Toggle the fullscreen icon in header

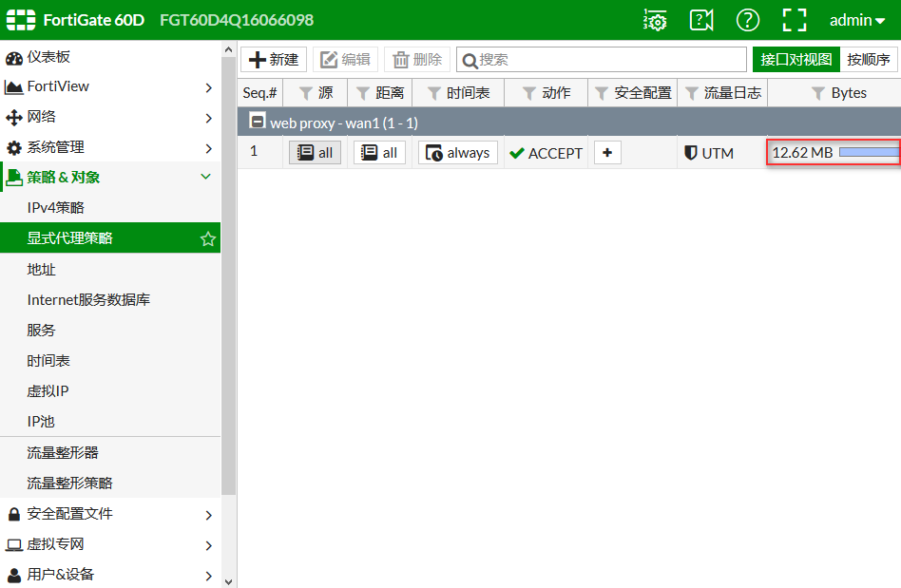795,20
